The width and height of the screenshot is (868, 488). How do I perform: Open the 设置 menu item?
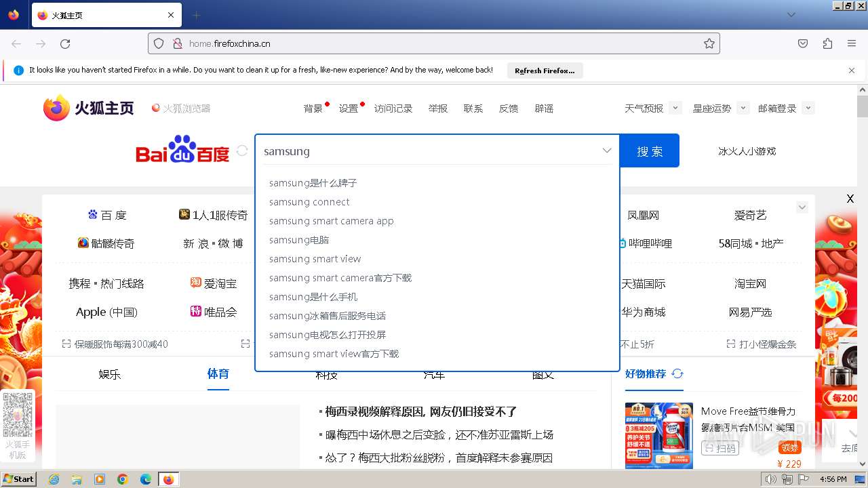tap(349, 108)
